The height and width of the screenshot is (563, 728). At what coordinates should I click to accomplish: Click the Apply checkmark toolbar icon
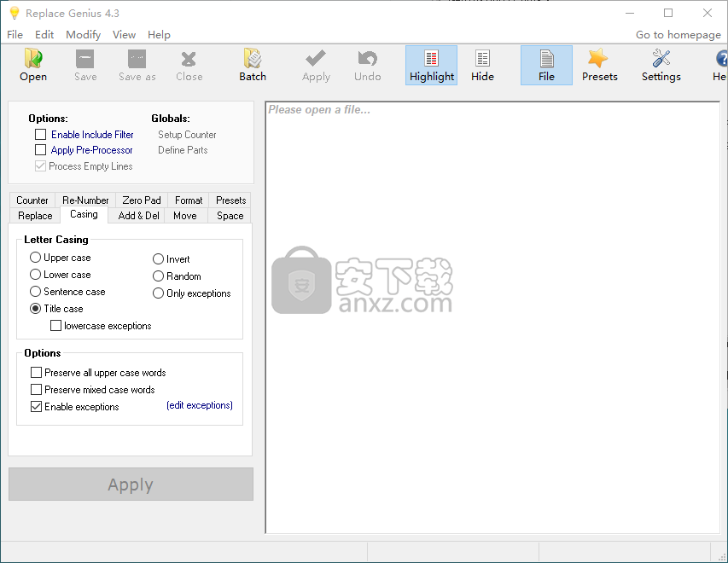pyautogui.click(x=316, y=66)
